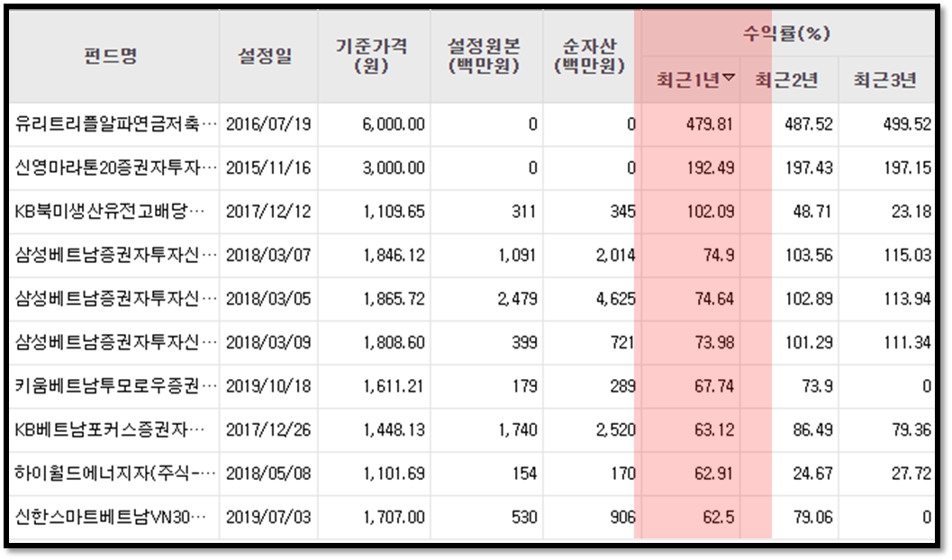Select the principal value 2,479
Image resolution: width=952 pixels, height=560 pixels.
point(517,299)
